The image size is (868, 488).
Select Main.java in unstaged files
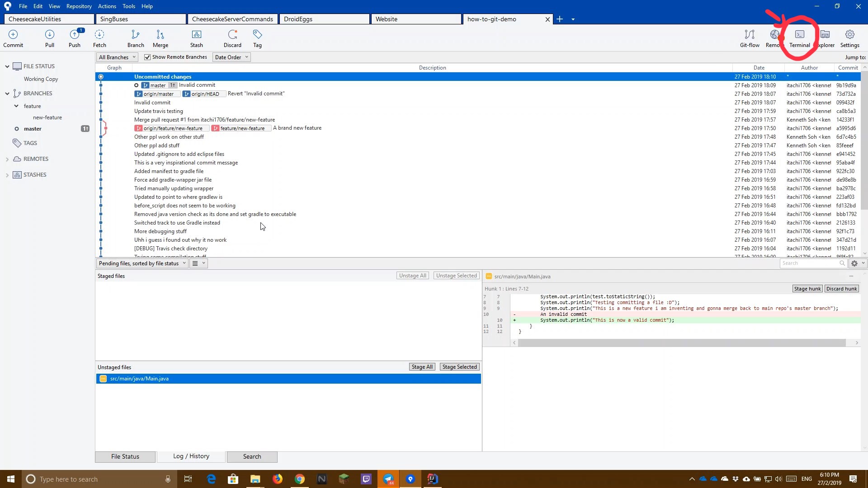coord(139,379)
